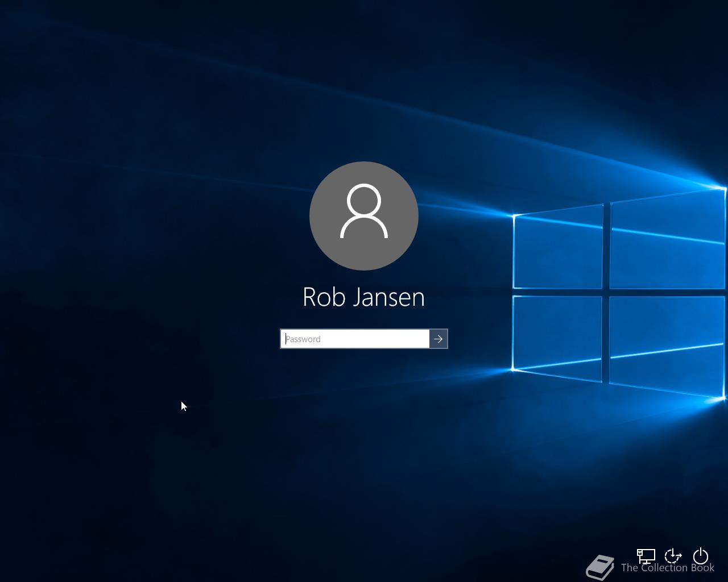Open the network connection icon

pyautogui.click(x=646, y=556)
